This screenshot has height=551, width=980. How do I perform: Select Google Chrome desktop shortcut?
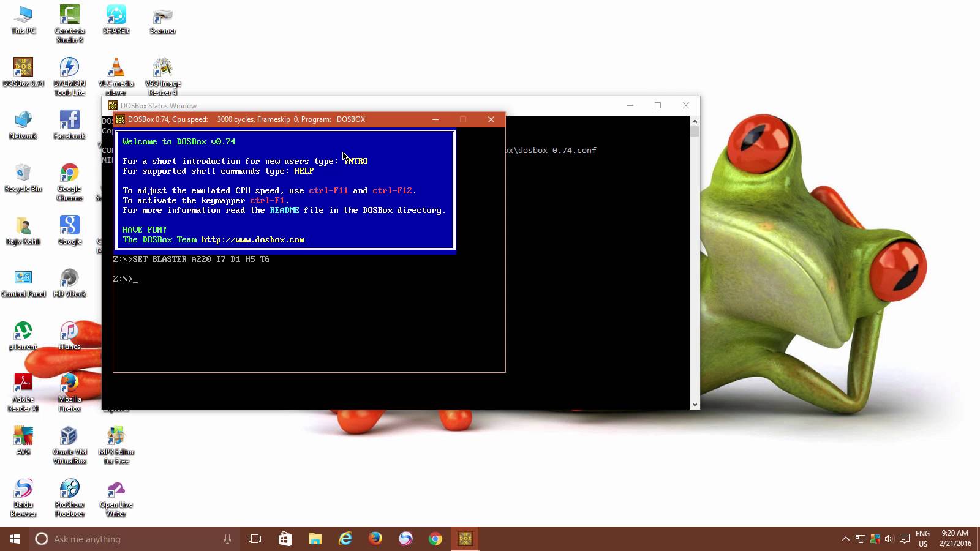pos(69,182)
